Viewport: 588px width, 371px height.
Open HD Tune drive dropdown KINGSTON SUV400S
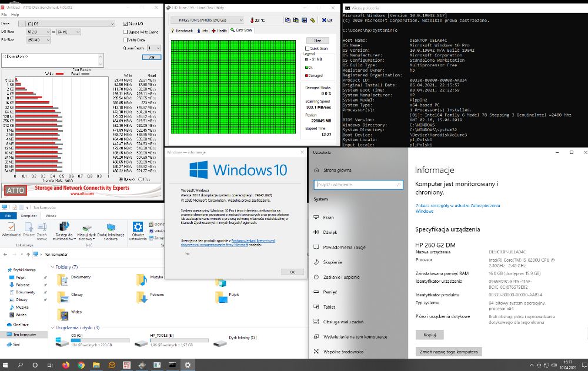pyautogui.click(x=207, y=20)
